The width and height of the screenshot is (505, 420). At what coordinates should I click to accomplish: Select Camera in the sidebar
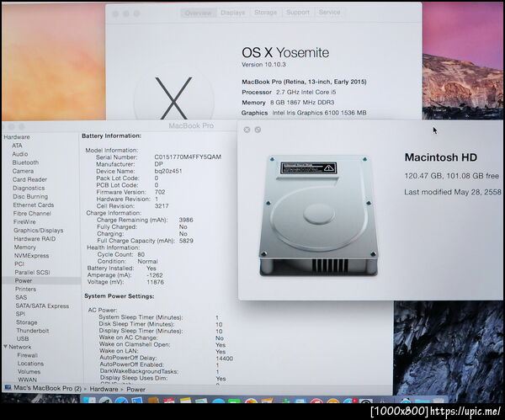pos(23,171)
